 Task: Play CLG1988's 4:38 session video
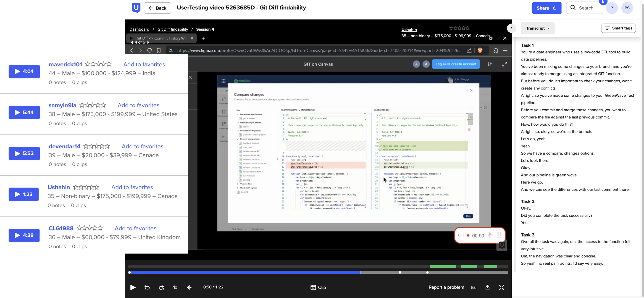tap(24, 235)
